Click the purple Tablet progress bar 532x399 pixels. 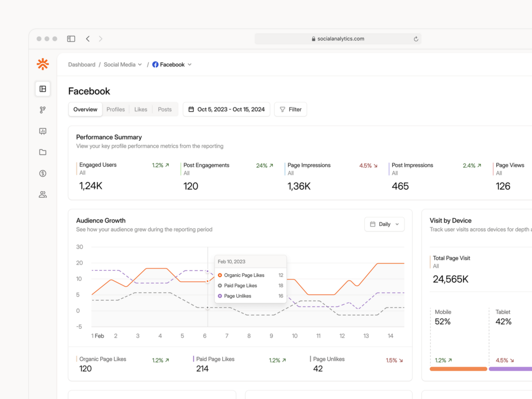510,369
